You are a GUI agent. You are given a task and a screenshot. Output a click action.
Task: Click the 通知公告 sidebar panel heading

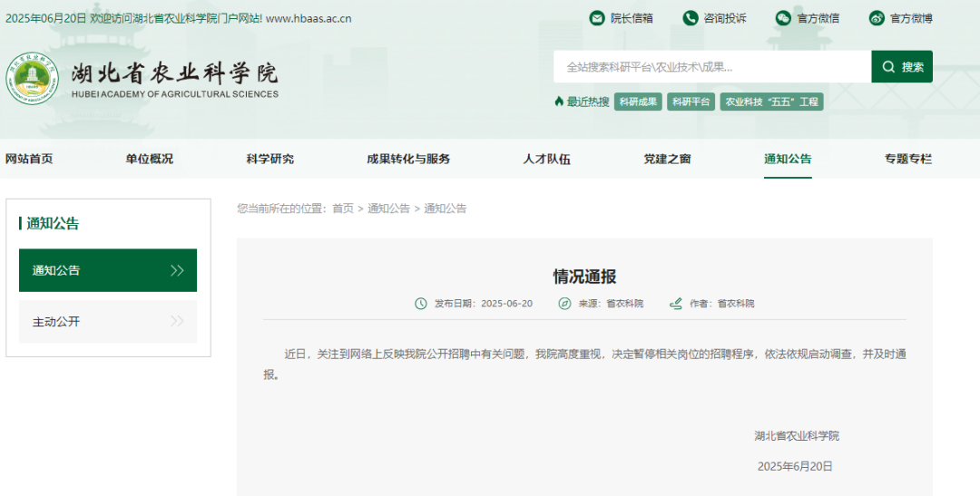53,224
